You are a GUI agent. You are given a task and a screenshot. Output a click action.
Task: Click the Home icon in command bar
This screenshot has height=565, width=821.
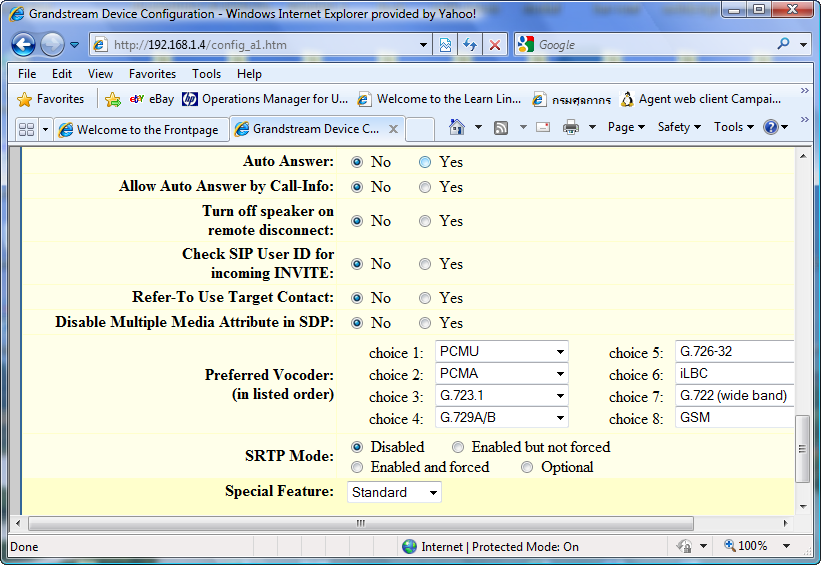coord(457,127)
